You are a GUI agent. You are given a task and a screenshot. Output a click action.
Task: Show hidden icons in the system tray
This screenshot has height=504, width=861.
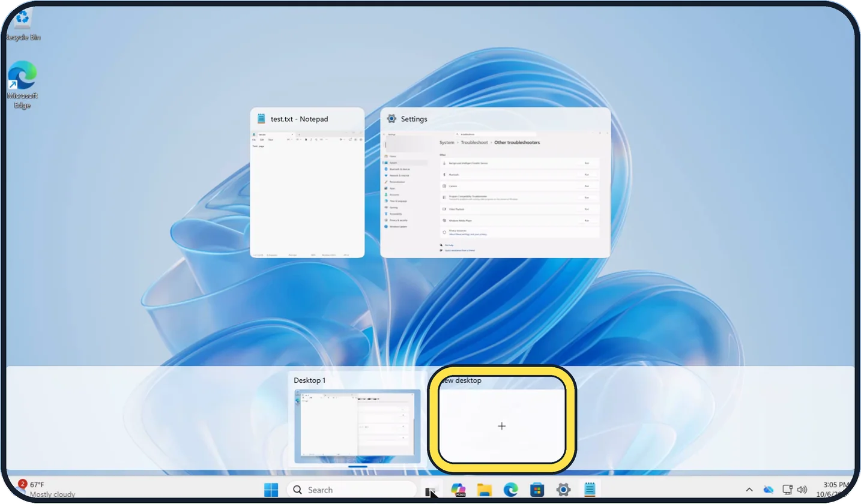point(750,490)
